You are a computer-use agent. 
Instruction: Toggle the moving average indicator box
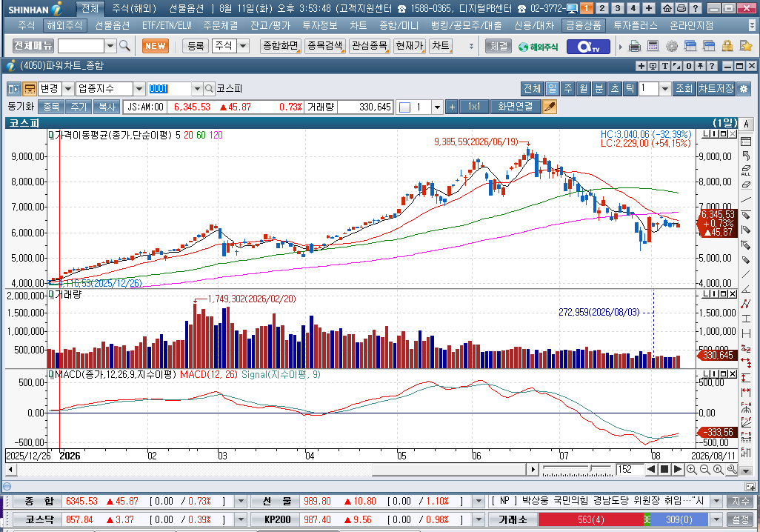(x=51, y=136)
